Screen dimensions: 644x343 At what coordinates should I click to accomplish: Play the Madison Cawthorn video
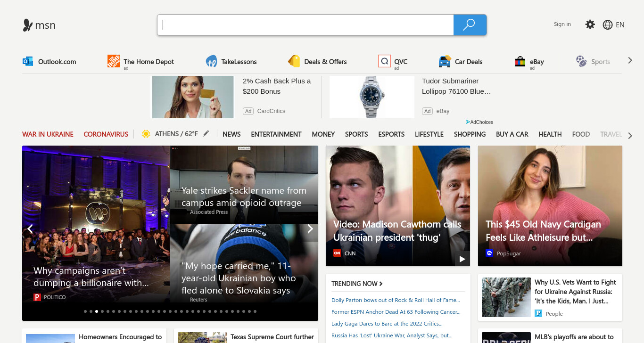click(x=462, y=259)
